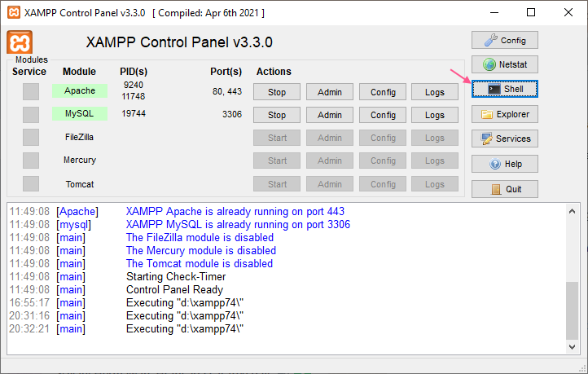Viewport: 588px width, 374px height.
Task: Click the log scrollbar down arrow
Action: 572,347
